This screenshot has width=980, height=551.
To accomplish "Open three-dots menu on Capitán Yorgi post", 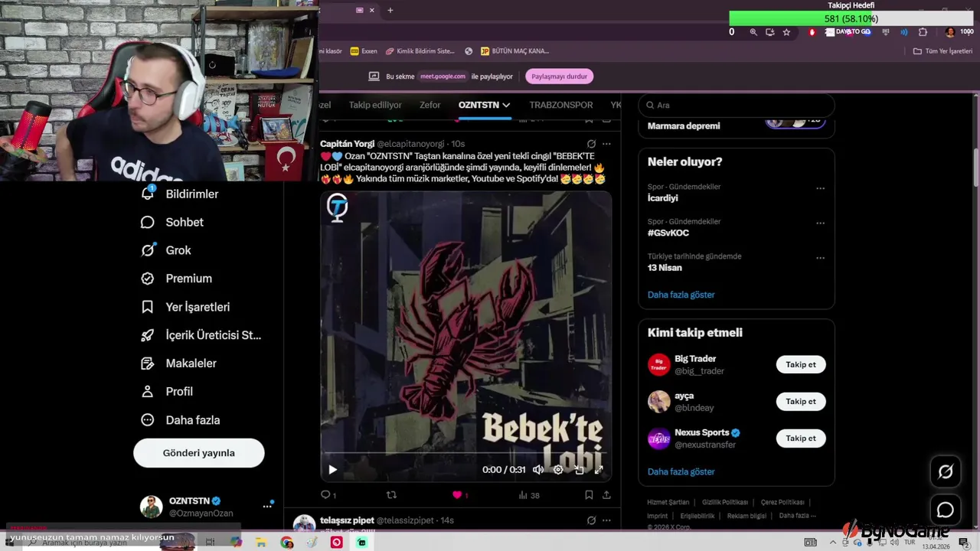I will pyautogui.click(x=606, y=144).
